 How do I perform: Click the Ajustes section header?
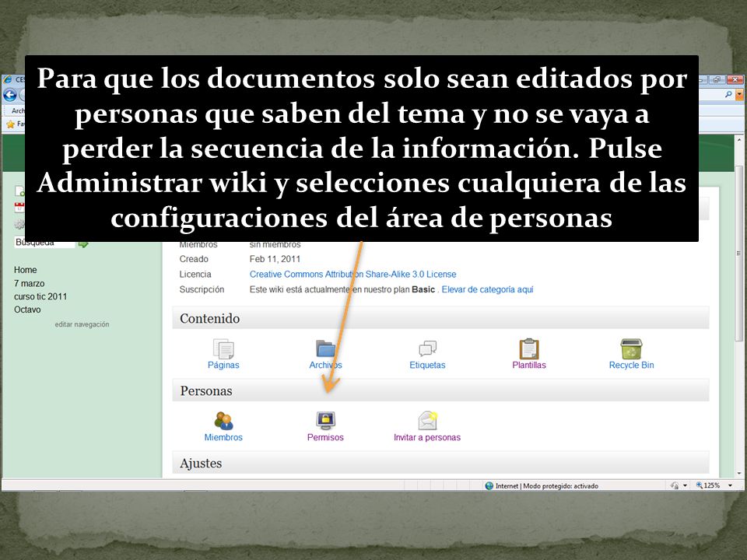click(x=440, y=463)
